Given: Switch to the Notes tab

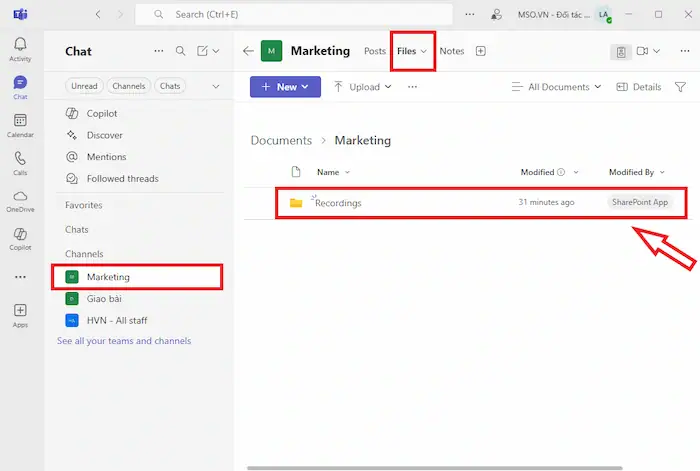Looking at the screenshot, I should [x=452, y=51].
